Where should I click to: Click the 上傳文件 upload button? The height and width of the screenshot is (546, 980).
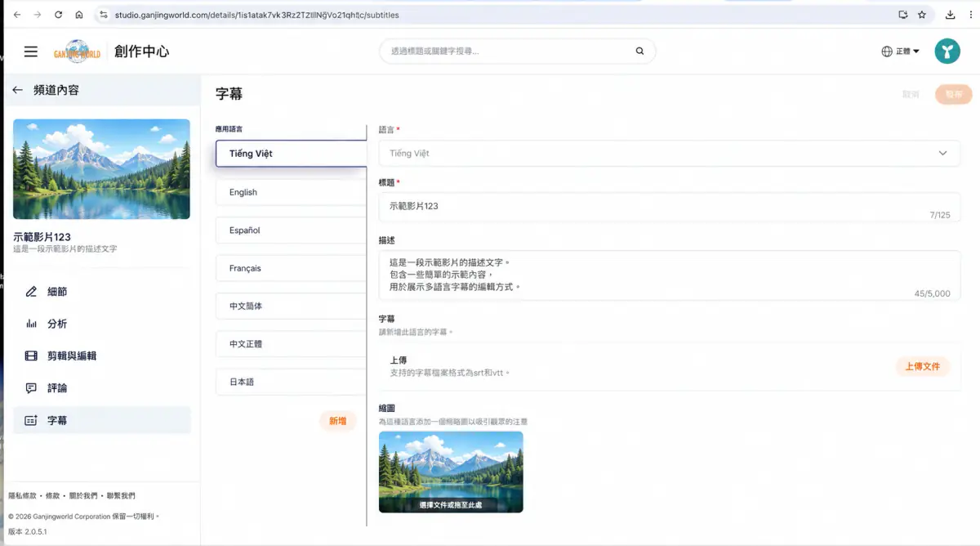pyautogui.click(x=923, y=366)
